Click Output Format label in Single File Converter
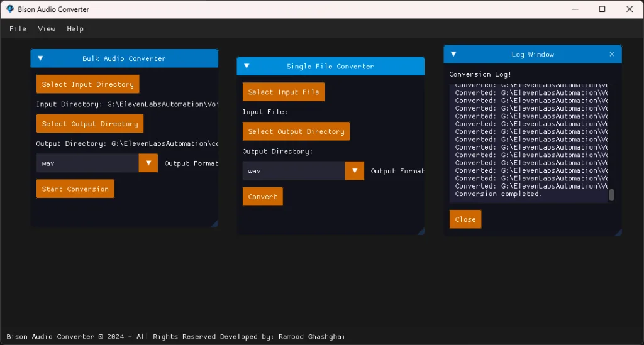 [x=397, y=171]
